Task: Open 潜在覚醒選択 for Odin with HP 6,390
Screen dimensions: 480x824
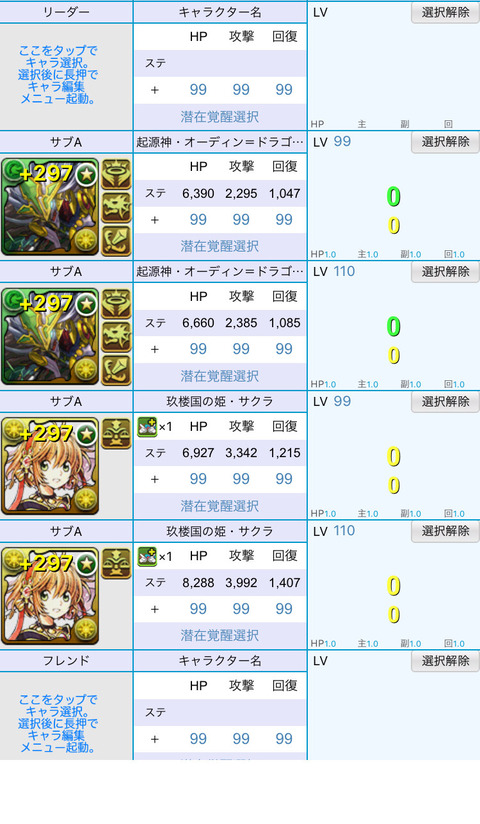Action: tap(220, 246)
